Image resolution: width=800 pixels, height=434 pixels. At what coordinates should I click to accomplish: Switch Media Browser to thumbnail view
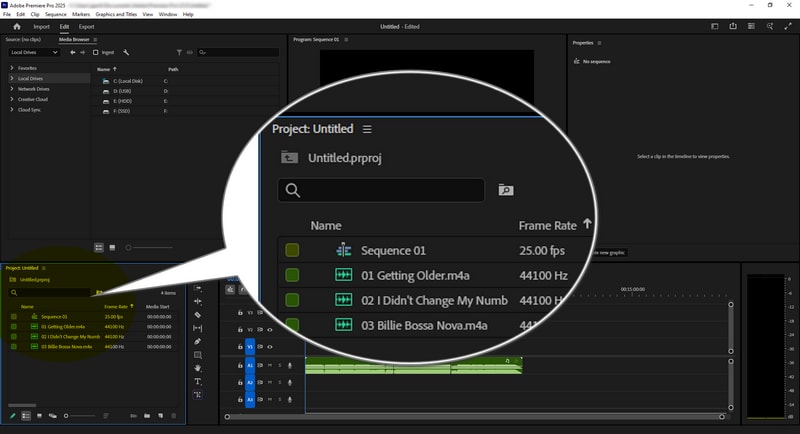tap(113, 247)
